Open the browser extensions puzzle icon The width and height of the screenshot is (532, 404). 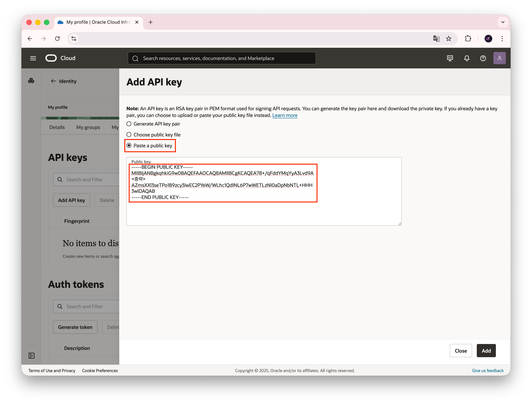click(468, 38)
